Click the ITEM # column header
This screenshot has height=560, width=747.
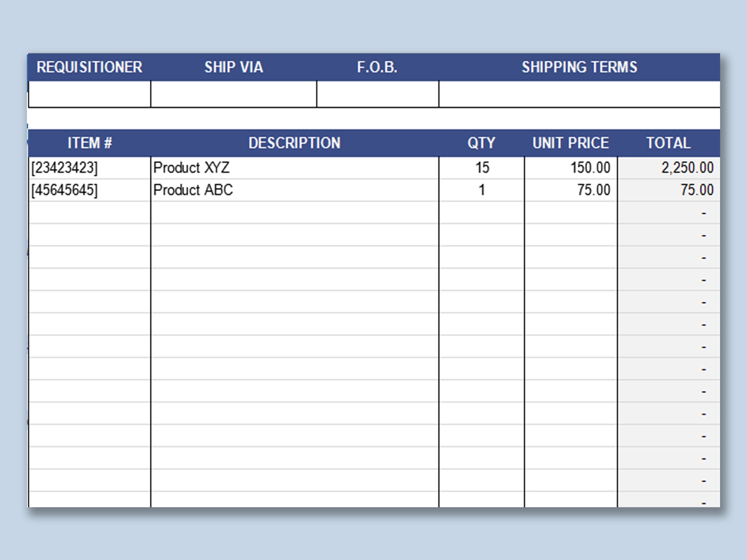(90, 143)
